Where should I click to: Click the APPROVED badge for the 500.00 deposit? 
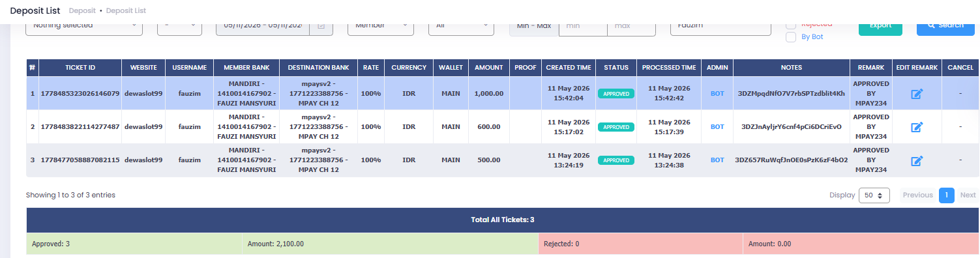click(x=616, y=160)
